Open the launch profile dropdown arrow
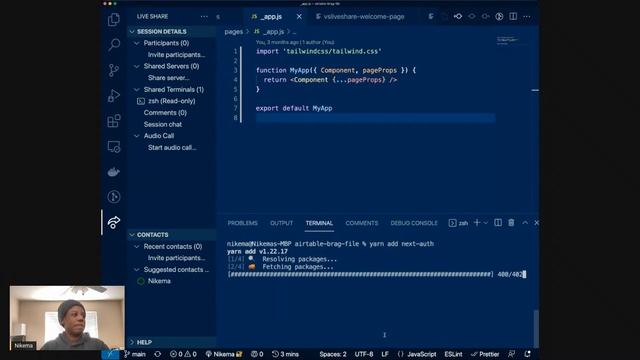640x360 pixels. [485, 223]
